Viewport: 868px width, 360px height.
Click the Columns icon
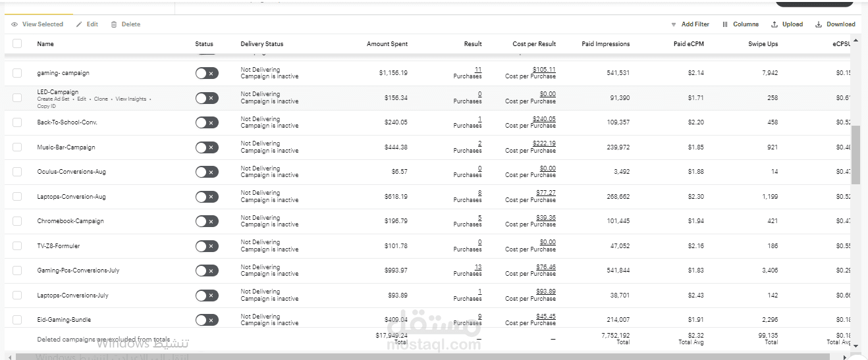coord(725,24)
